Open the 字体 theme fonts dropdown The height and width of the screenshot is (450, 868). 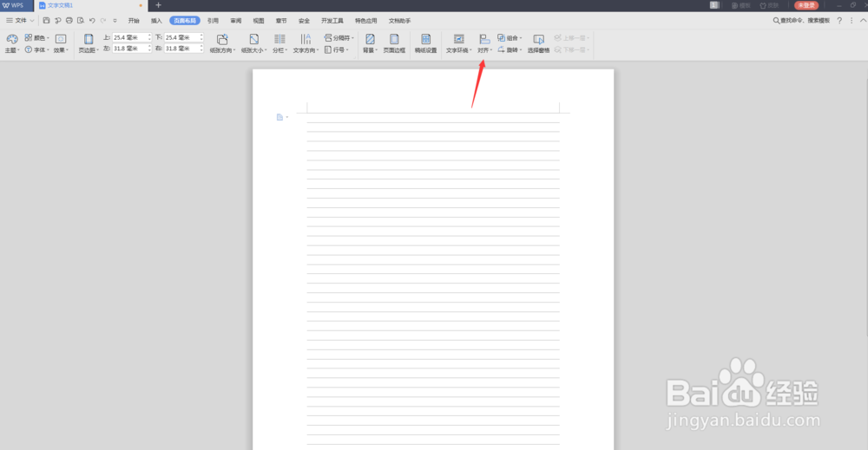click(x=36, y=49)
